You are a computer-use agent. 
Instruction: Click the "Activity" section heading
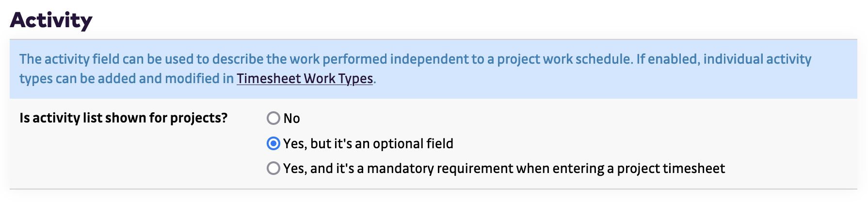pyautogui.click(x=51, y=20)
